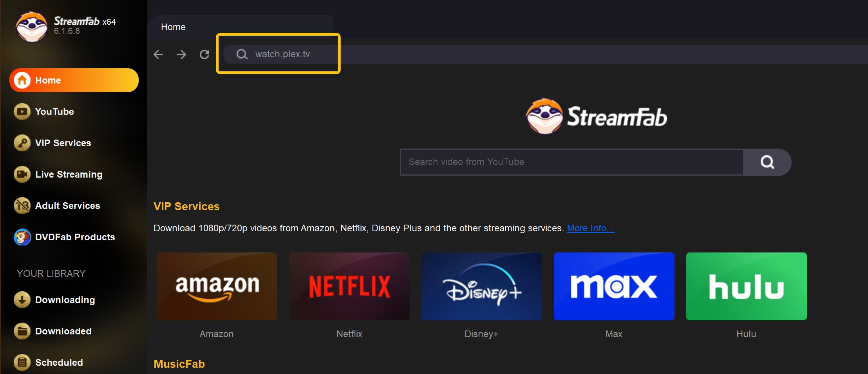The height and width of the screenshot is (374, 868).
Task: Click the address bar magnifier icon
Action: coord(242,54)
